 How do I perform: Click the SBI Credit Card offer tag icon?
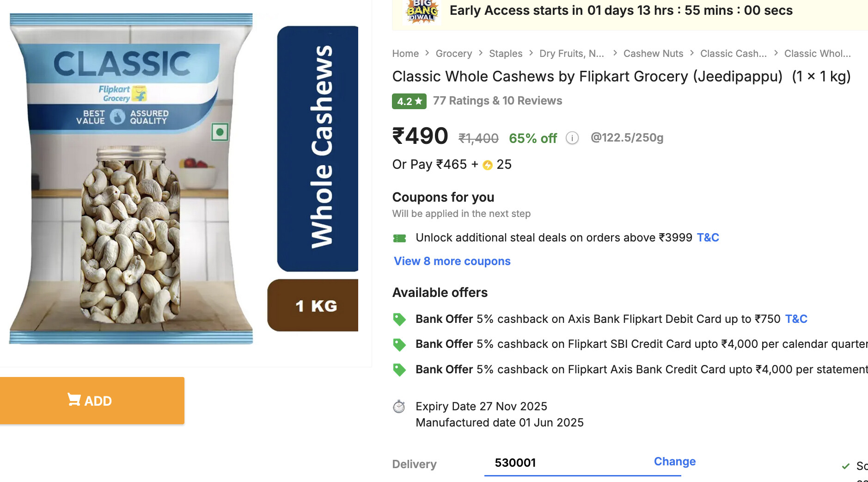(x=399, y=345)
